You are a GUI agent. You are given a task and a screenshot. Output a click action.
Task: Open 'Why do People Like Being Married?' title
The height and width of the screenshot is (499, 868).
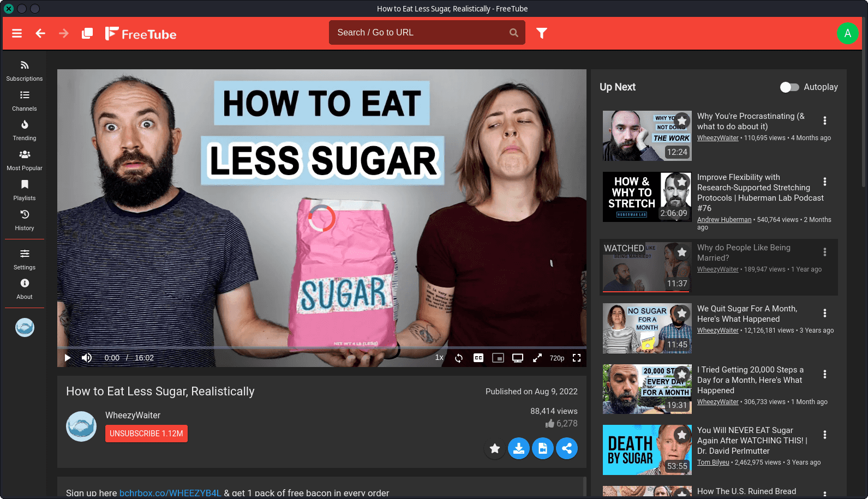744,252
